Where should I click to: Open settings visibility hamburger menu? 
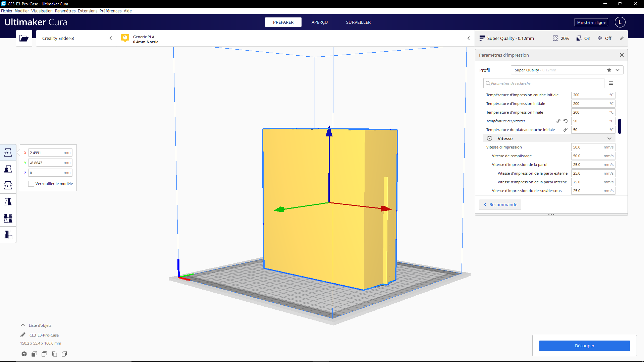pyautogui.click(x=611, y=83)
